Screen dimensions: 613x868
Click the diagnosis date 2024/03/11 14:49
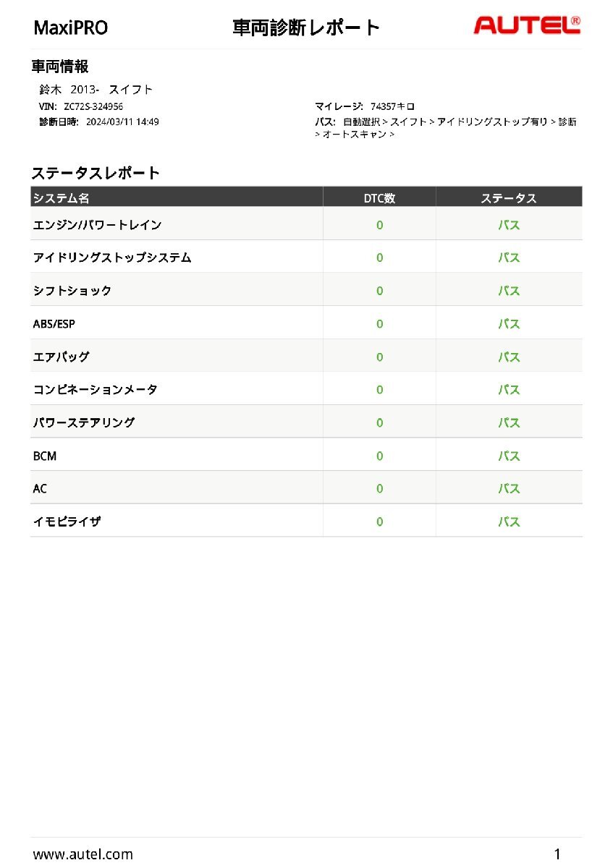(x=122, y=122)
